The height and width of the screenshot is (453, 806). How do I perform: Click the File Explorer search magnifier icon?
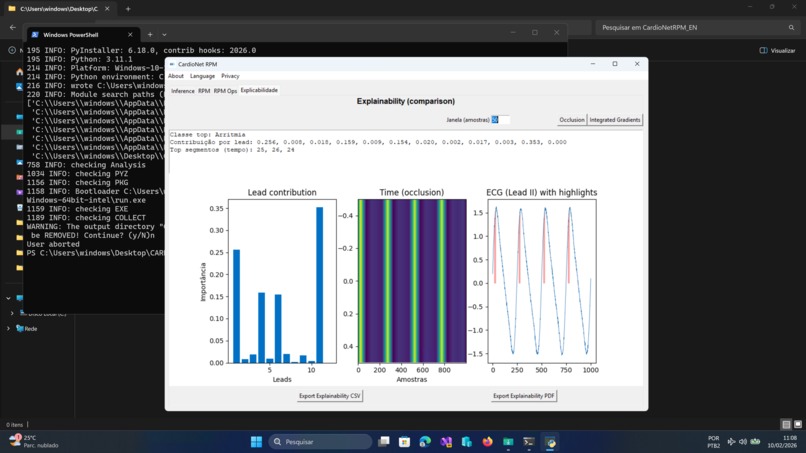(792, 28)
